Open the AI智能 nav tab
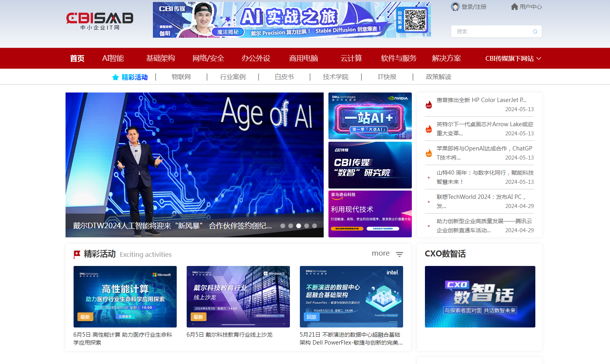This screenshot has height=364, width=610. point(113,58)
